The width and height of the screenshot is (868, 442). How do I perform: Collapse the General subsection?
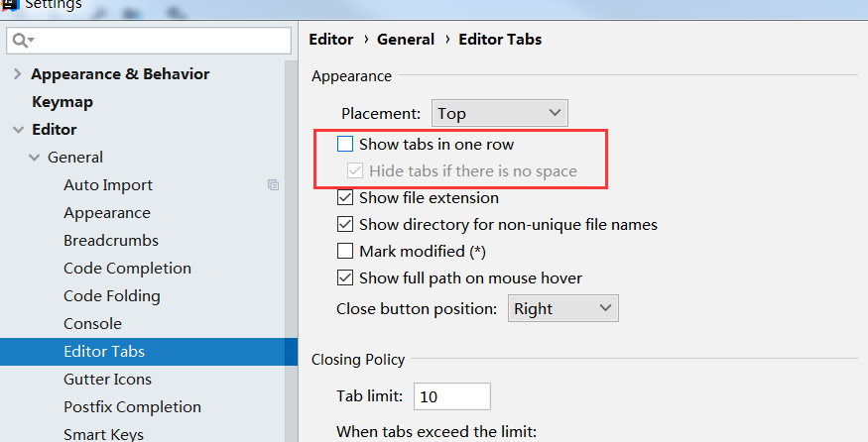pos(34,158)
